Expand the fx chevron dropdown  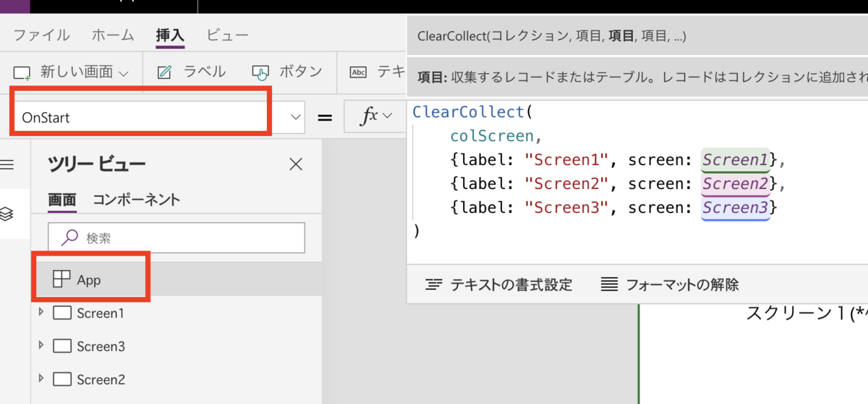pos(387,116)
